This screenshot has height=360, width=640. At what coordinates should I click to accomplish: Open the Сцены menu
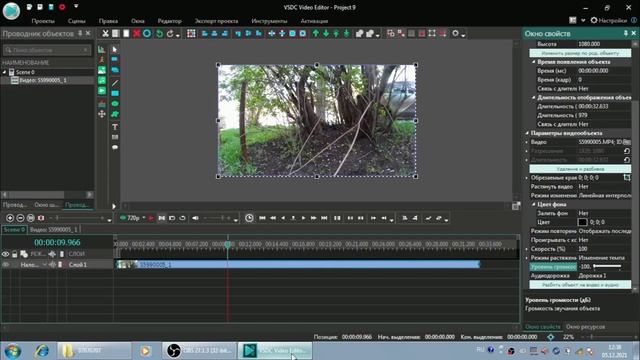[x=77, y=21]
